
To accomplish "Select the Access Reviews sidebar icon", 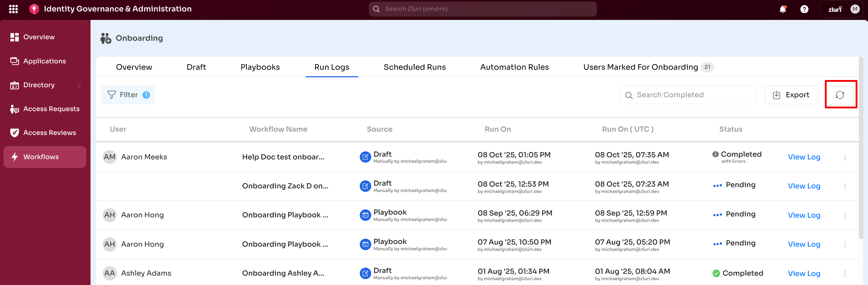I will pos(14,133).
